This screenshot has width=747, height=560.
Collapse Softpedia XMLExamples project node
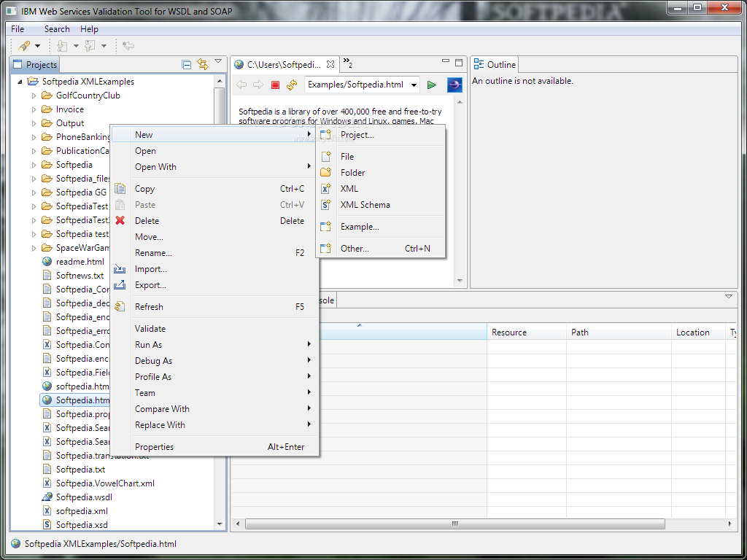[x=20, y=82]
